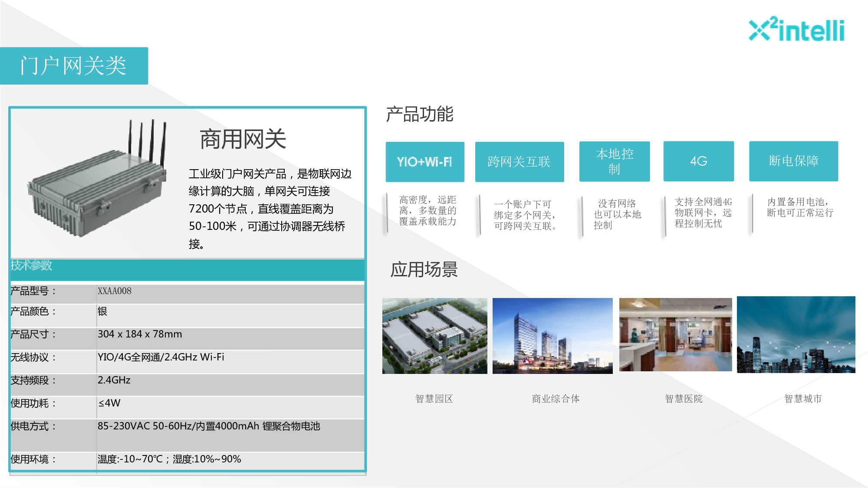
Task: Select product description paragraph starting 工业级门户网关产品
Action: 270,209
